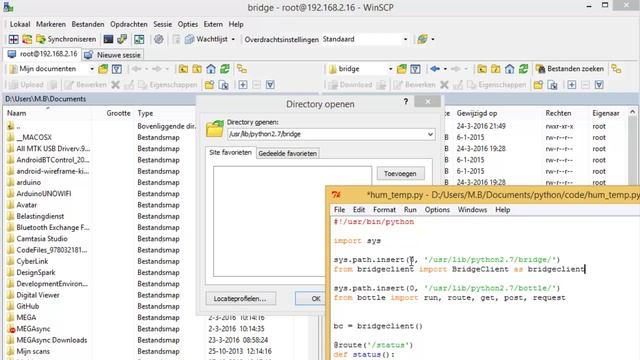This screenshot has width=640, height=360.
Task: Click the Toevoegen button
Action: click(x=400, y=173)
